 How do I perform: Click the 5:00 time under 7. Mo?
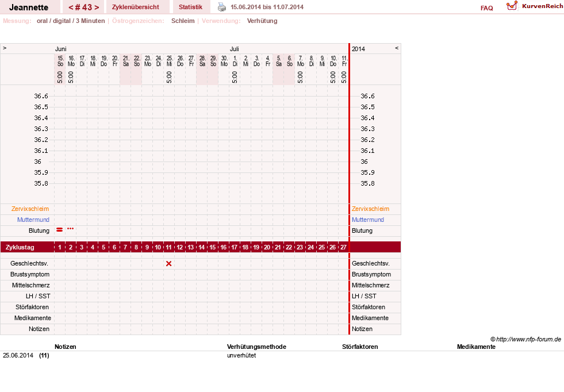[x=300, y=77]
